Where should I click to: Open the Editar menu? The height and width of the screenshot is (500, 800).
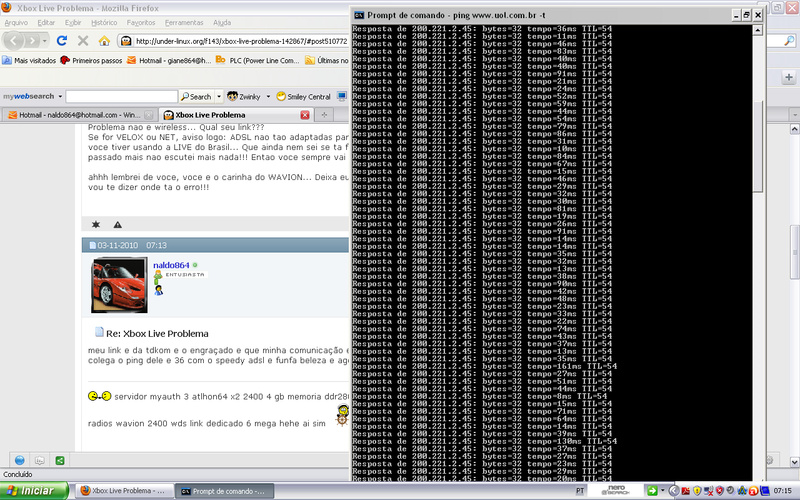(46, 22)
